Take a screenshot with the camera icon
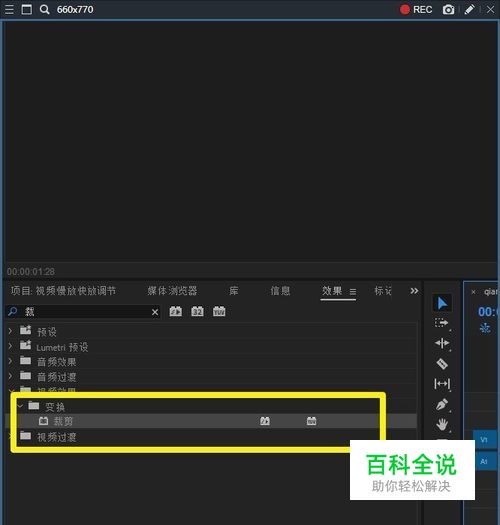Image resolution: width=500 pixels, height=525 pixels. (x=448, y=9)
